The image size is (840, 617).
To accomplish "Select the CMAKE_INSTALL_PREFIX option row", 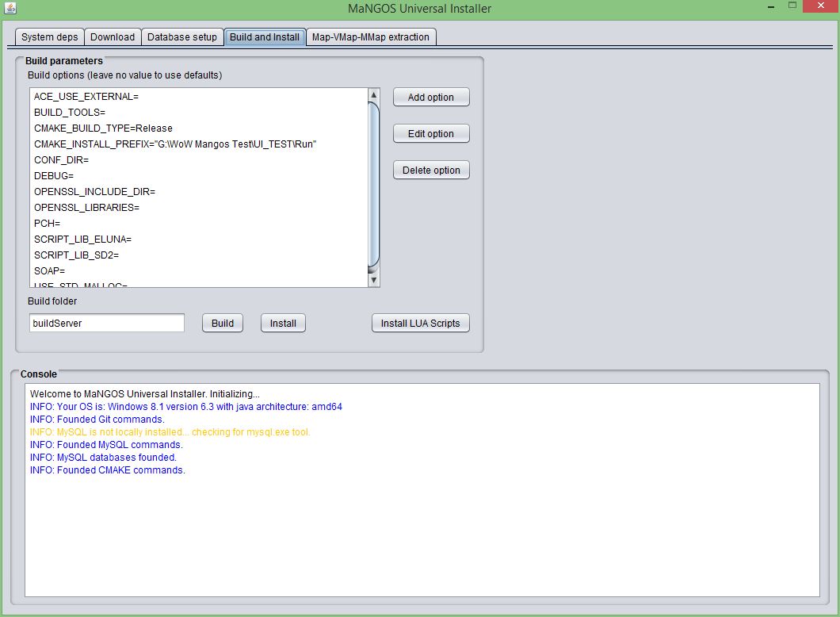I will (199, 144).
